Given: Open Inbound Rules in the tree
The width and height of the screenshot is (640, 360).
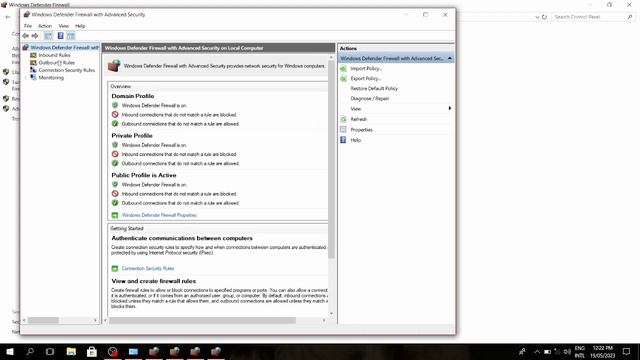Looking at the screenshot, I should (x=54, y=55).
